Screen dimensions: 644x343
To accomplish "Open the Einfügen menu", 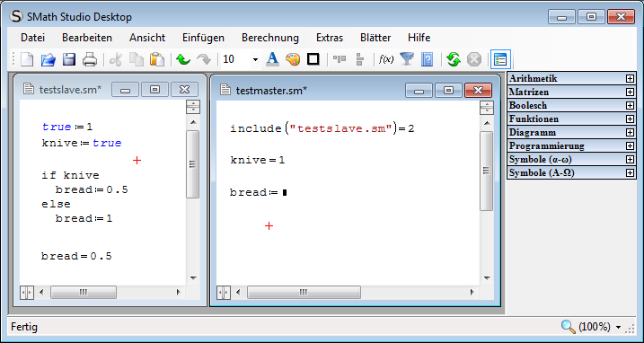I will (x=203, y=38).
